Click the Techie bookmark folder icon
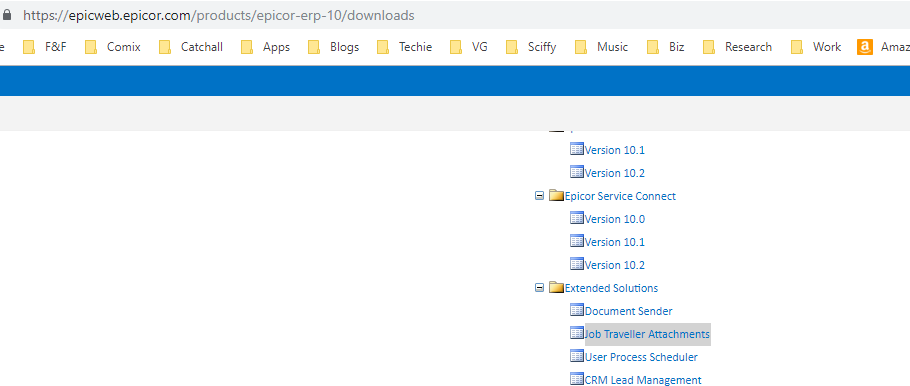 pyautogui.click(x=383, y=47)
